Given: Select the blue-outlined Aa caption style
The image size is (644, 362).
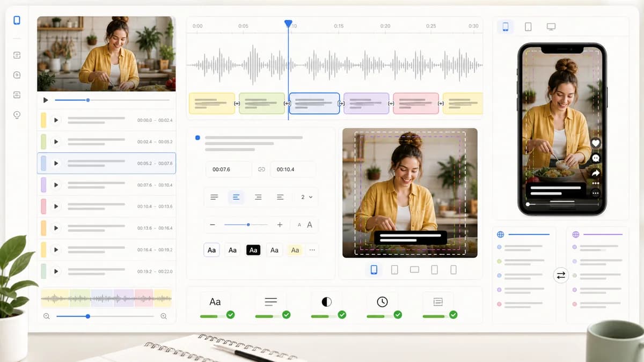Looking at the screenshot, I should 212,250.
